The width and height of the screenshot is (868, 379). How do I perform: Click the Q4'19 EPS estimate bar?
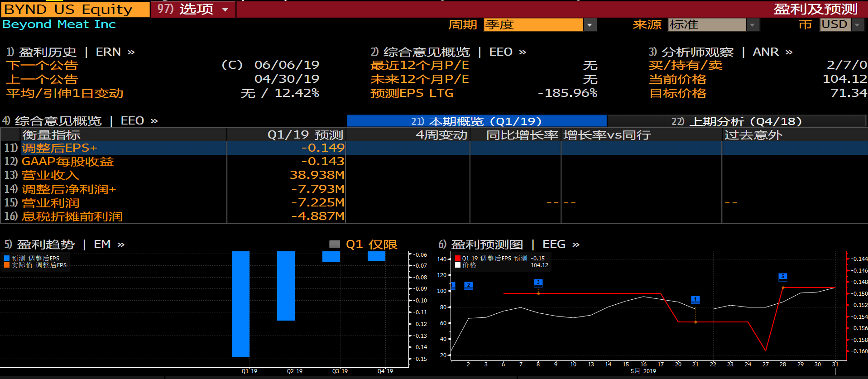(376, 256)
